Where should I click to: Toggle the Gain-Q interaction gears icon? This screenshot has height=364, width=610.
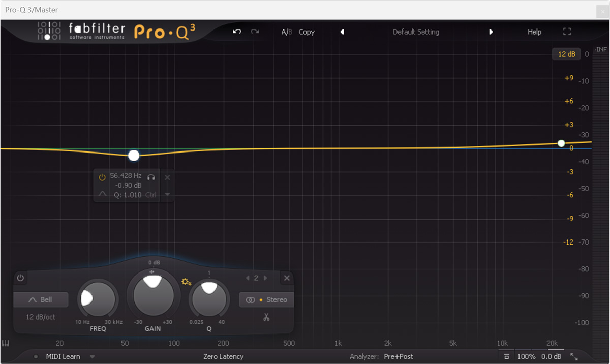187,282
